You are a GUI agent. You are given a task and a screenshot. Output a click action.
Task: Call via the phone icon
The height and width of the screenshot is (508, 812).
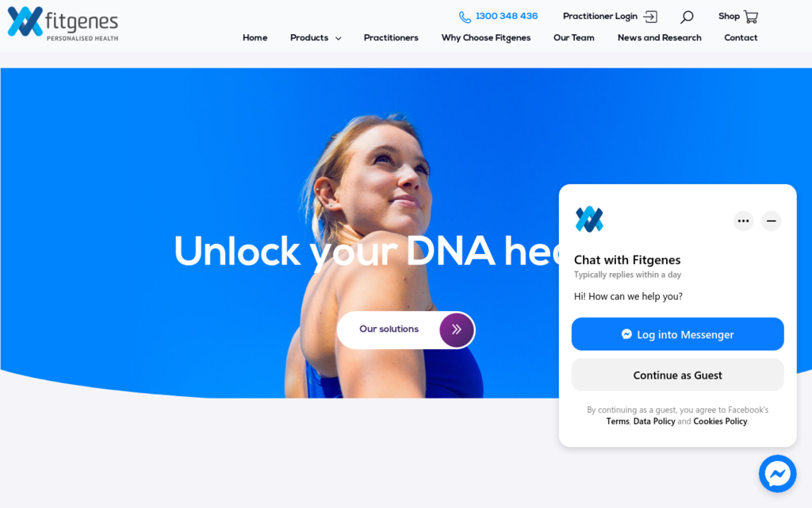click(465, 17)
